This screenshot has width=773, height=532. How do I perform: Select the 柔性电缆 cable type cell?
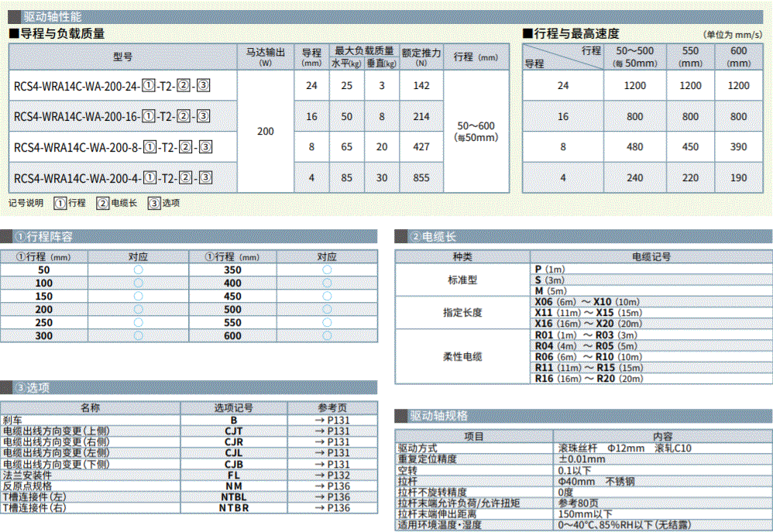(x=462, y=356)
